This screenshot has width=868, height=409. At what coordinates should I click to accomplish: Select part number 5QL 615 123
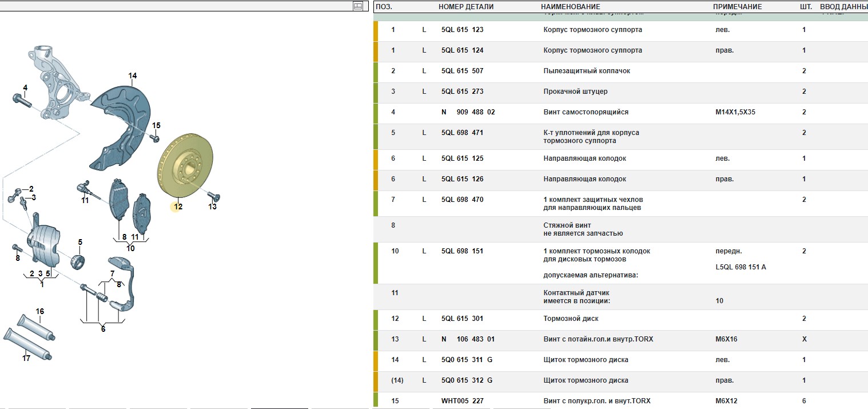point(462,30)
